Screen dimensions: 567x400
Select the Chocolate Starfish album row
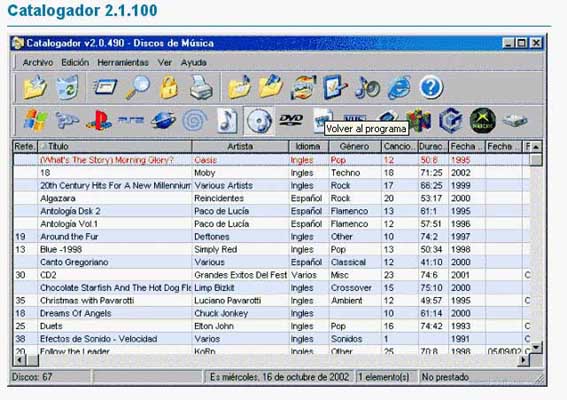pos(272,288)
